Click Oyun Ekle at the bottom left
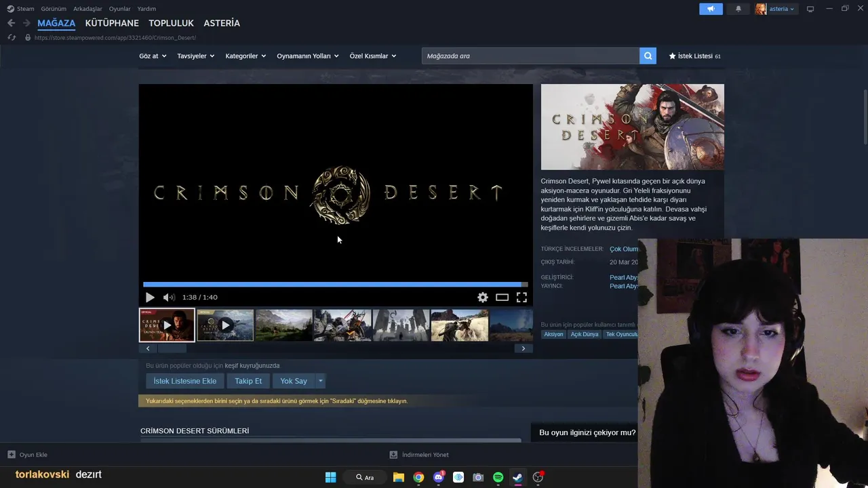The height and width of the screenshot is (488, 868). tap(28, 455)
